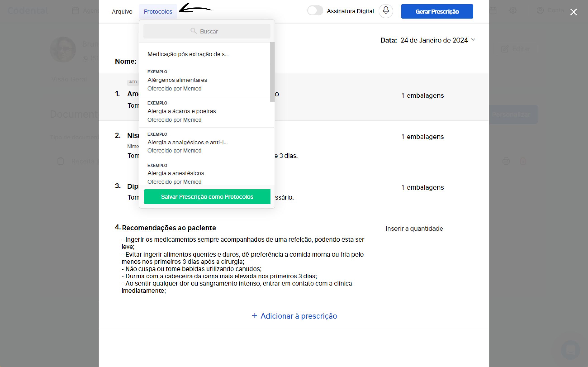Click the dimmed settings gear icon
588x367 pixels.
tap(513, 10)
